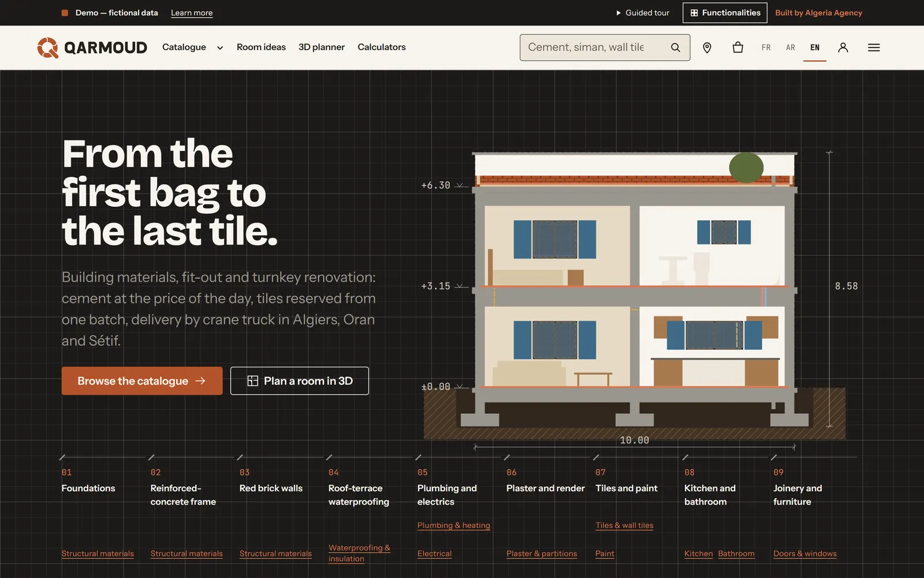Expand the Catalogue dropdown chevron
The image size is (924, 578).
coord(220,48)
